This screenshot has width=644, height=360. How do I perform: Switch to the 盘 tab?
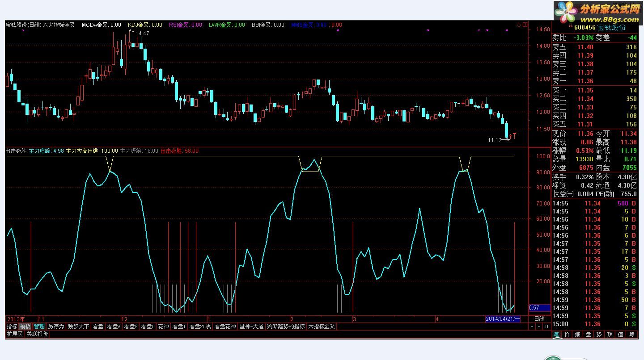click(589, 334)
